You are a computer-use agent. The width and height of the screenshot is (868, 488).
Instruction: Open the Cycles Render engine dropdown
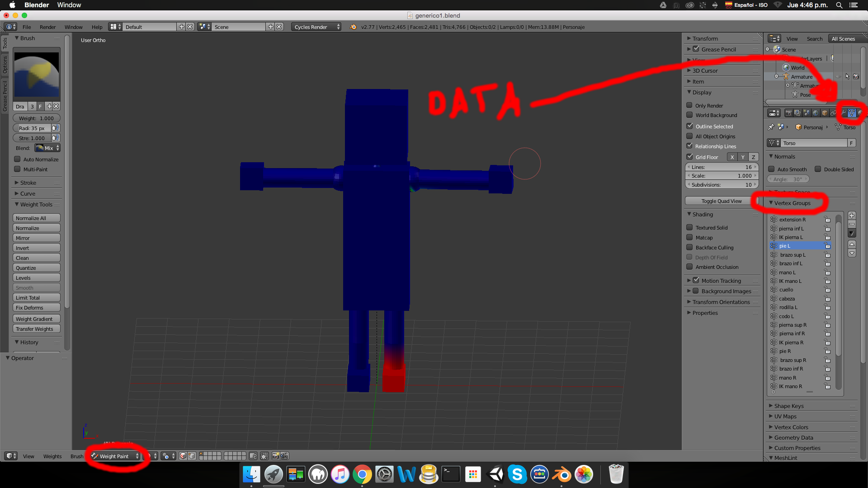click(316, 27)
